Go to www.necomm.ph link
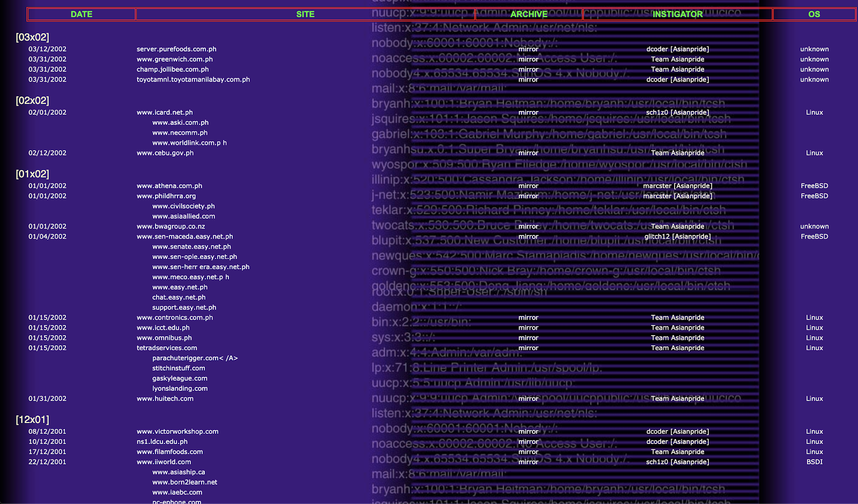The height and width of the screenshot is (504, 858). tap(180, 133)
